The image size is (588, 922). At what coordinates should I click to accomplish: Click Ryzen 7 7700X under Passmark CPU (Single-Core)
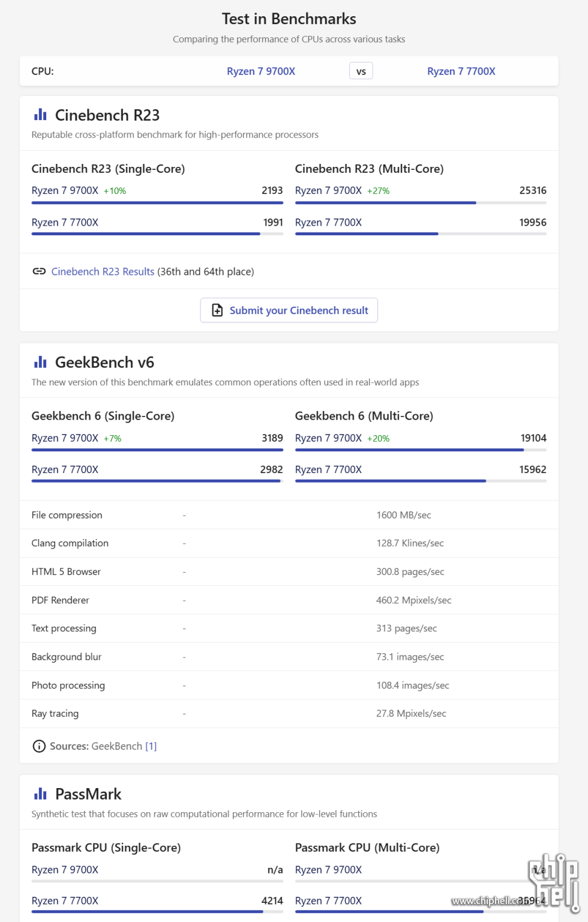point(65,901)
